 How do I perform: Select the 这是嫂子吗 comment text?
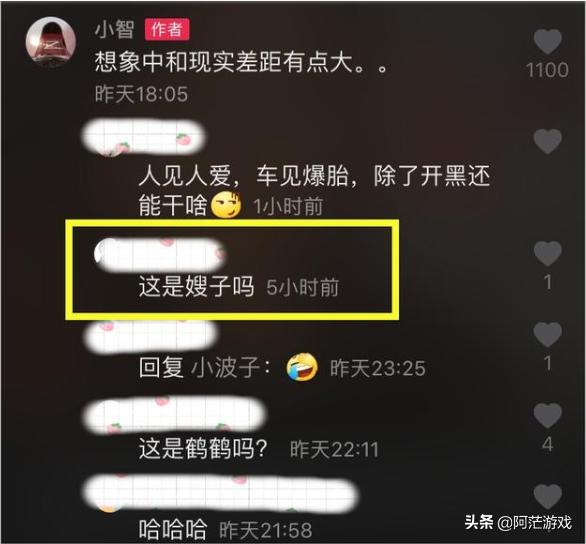pos(197,287)
